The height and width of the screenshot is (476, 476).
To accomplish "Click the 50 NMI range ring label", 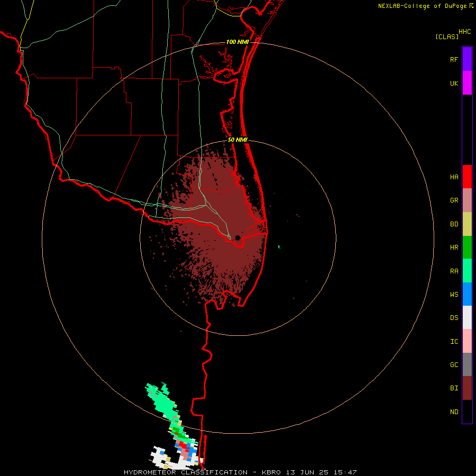I will [237, 140].
